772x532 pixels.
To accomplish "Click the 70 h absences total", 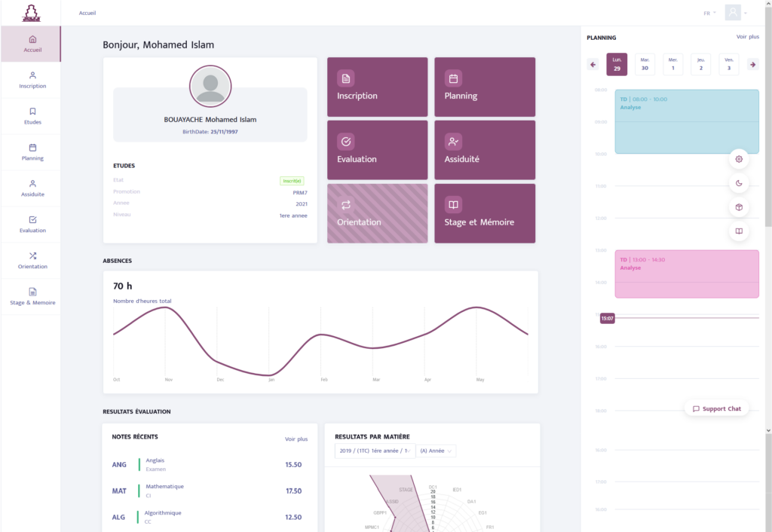I will (123, 286).
